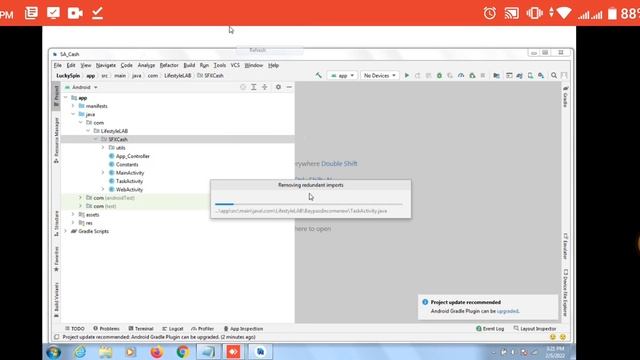Click the Removing redundant imports progress bar
Image resolution: width=640 pixels, height=360 pixels.
point(309,204)
